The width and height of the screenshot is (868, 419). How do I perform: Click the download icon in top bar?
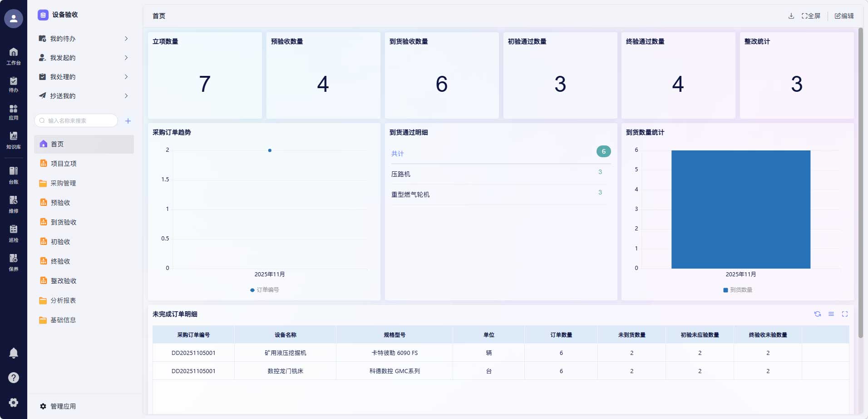[791, 16]
